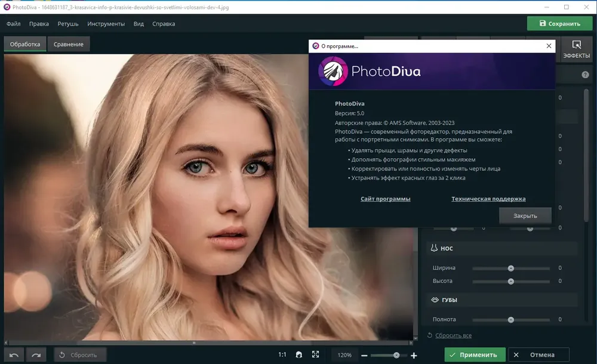Viewport: 597px width, 364px height.
Task: Click the green Сохранить button
Action: (560, 24)
